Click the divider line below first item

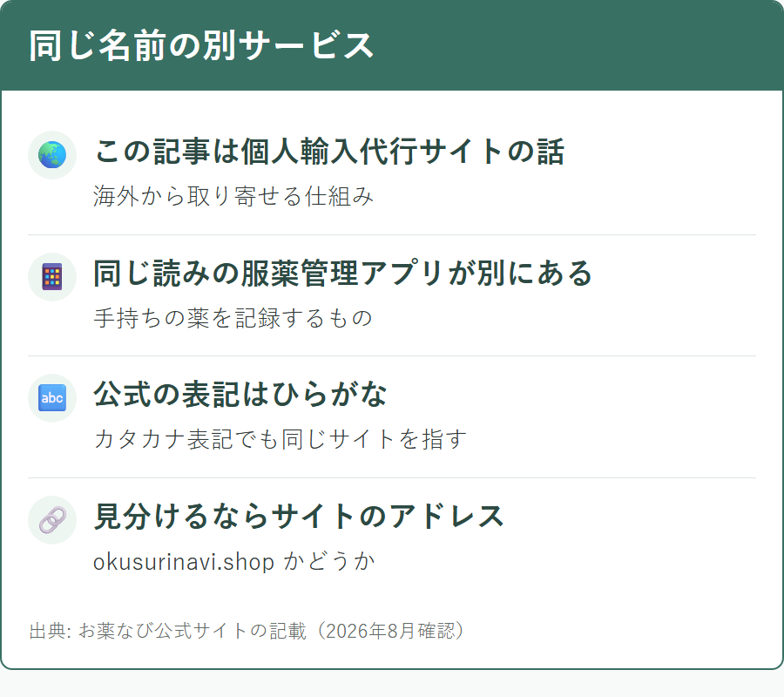(x=392, y=234)
